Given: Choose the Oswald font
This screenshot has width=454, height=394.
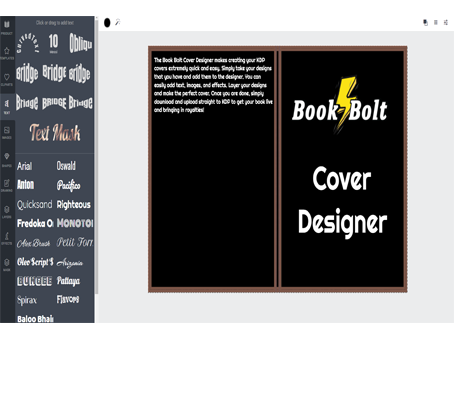Looking at the screenshot, I should (x=66, y=166).
